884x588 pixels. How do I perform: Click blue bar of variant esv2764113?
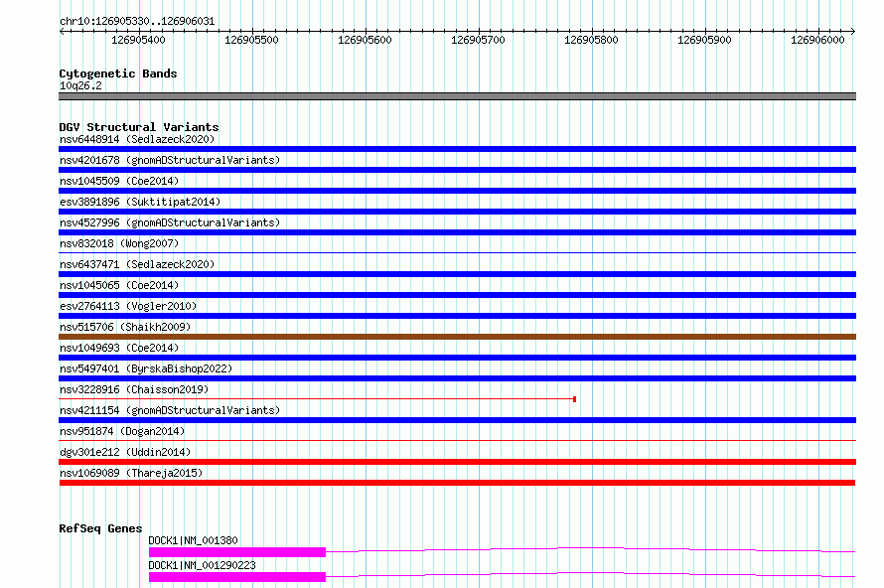point(457,316)
